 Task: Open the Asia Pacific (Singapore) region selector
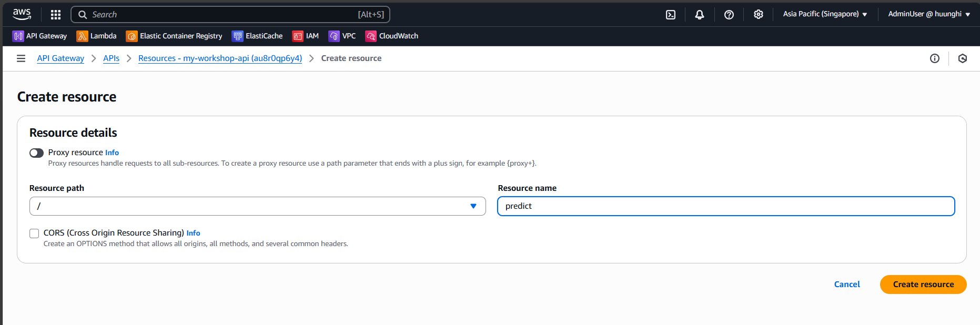[x=825, y=14]
